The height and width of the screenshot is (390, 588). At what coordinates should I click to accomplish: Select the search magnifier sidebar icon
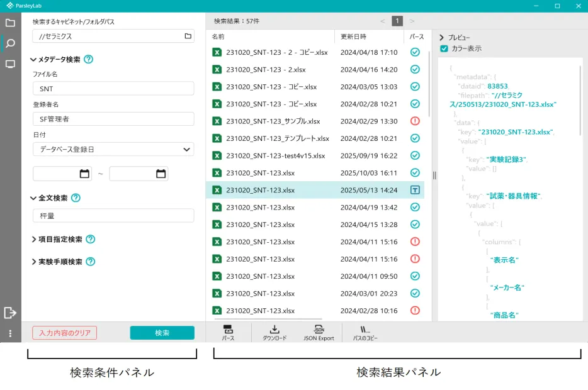pyautogui.click(x=11, y=43)
